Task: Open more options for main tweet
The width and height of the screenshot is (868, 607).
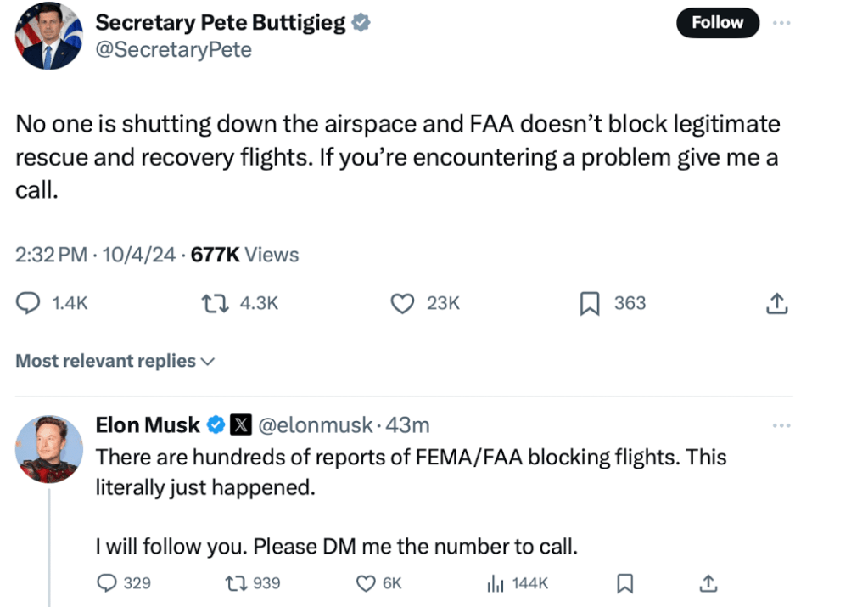Action: pos(781,23)
